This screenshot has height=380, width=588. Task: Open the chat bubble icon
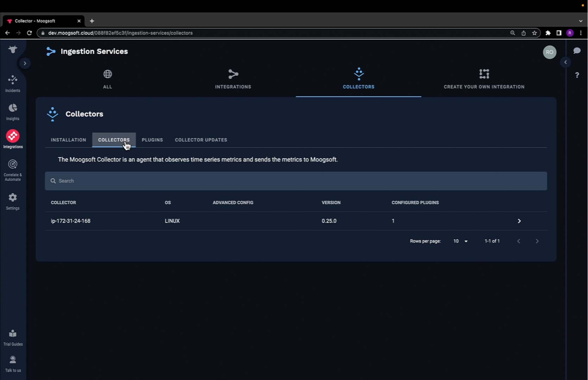click(577, 51)
